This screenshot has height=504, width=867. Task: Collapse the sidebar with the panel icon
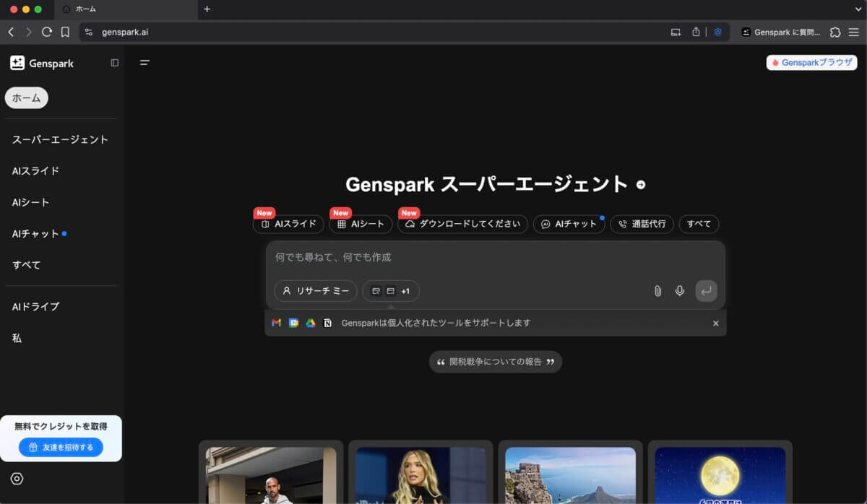114,63
